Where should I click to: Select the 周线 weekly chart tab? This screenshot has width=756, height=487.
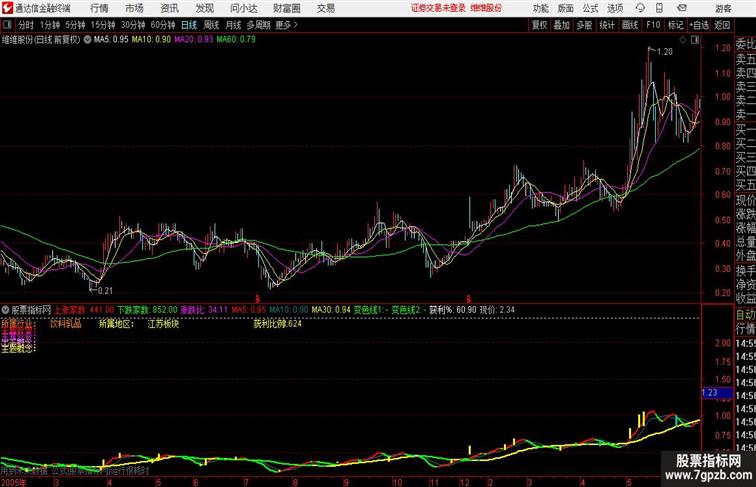[211, 25]
